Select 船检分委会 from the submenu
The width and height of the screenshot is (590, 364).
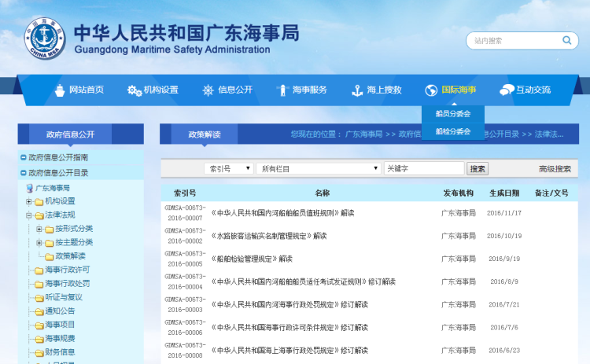pos(453,131)
